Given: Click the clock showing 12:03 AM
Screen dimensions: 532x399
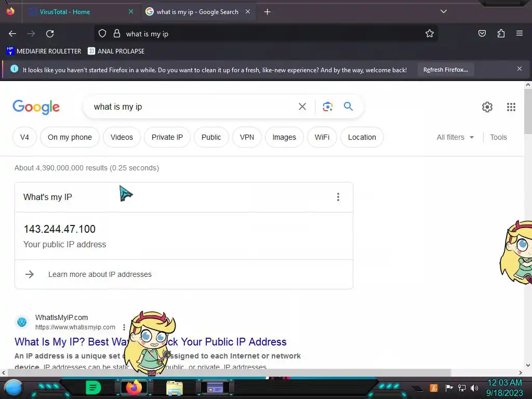Looking at the screenshot, I should (x=504, y=382).
